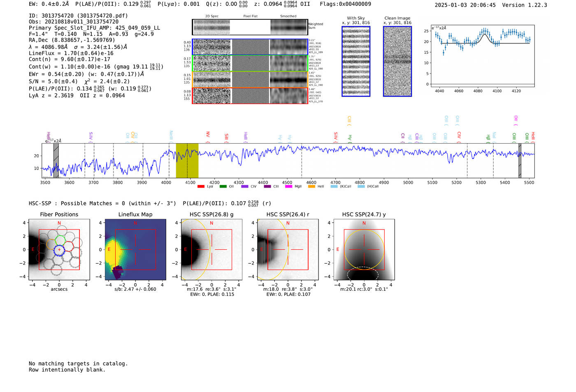The image size is (576, 392).
Task: Click the yellow highlighted band in spectrum
Action: (x=187, y=160)
